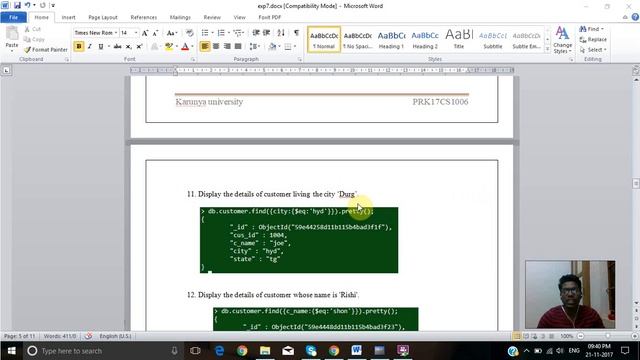
Task: Open Microsoft Edge from the taskbar
Action: 220,351
